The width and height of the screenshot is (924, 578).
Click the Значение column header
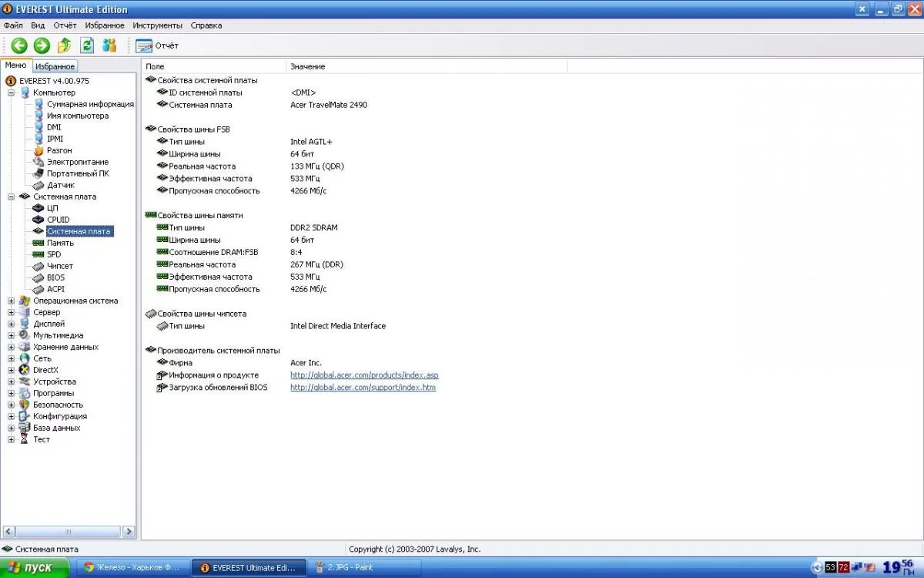click(426, 66)
